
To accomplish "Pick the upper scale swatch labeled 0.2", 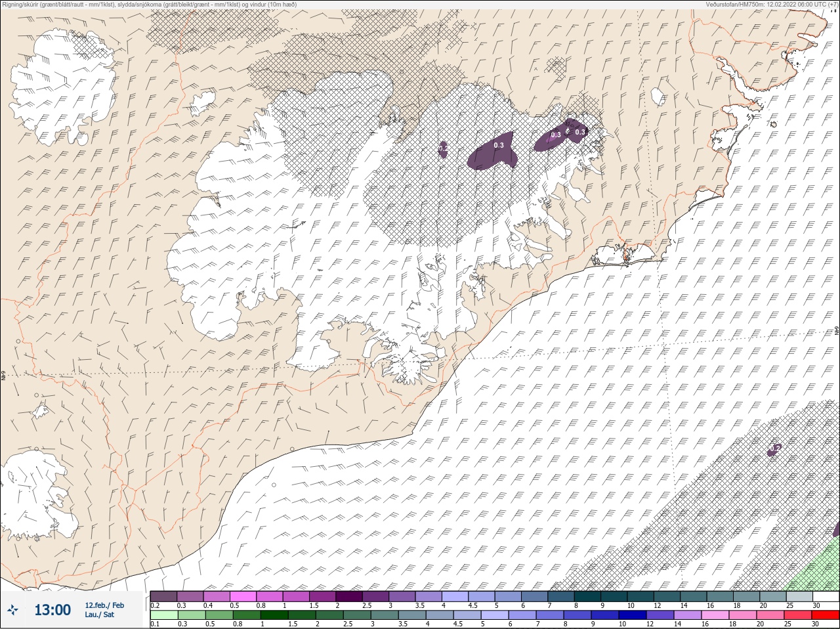I will coord(163,596).
